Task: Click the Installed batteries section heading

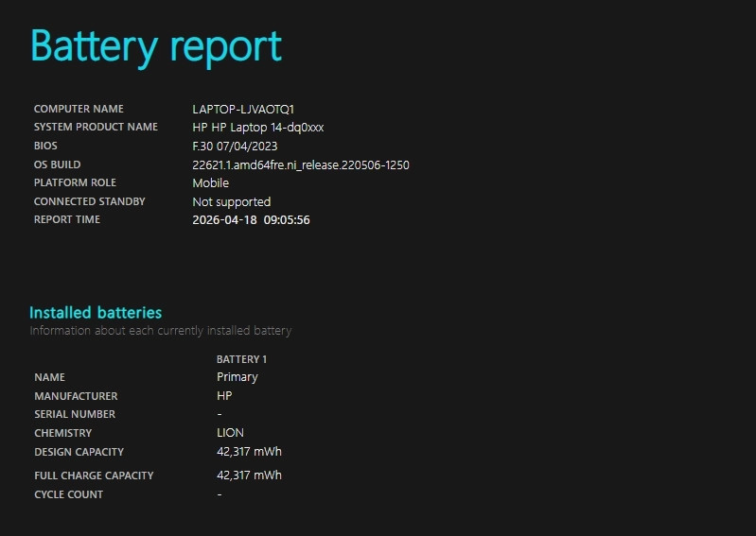Action: (x=96, y=313)
